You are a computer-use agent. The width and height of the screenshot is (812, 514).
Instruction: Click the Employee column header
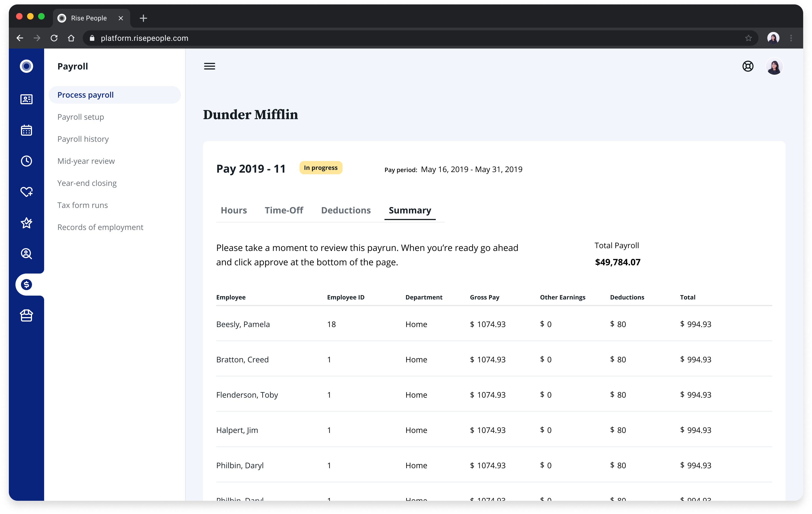(x=231, y=297)
